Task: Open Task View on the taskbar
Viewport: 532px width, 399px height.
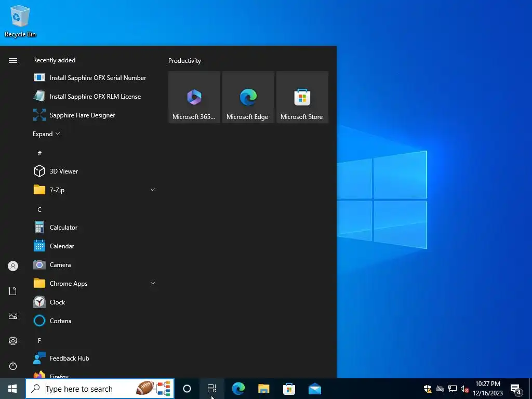Action: click(x=212, y=389)
